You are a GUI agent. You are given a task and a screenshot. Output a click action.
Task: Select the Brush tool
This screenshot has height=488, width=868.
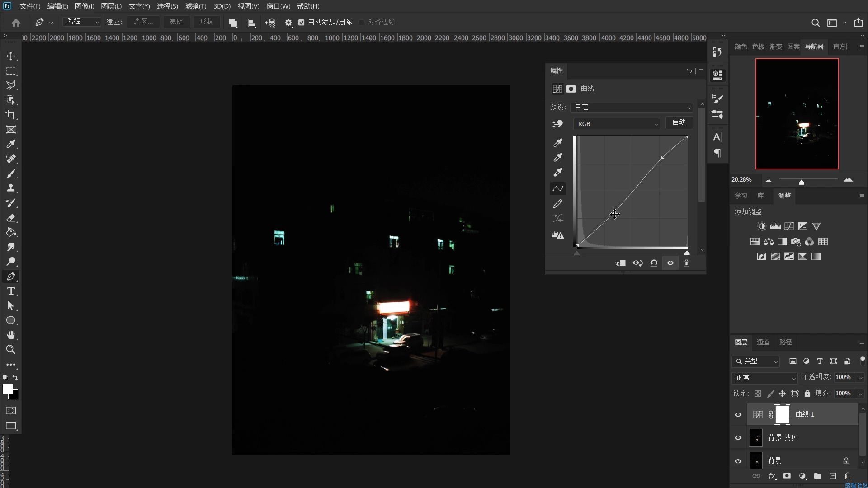pyautogui.click(x=11, y=174)
